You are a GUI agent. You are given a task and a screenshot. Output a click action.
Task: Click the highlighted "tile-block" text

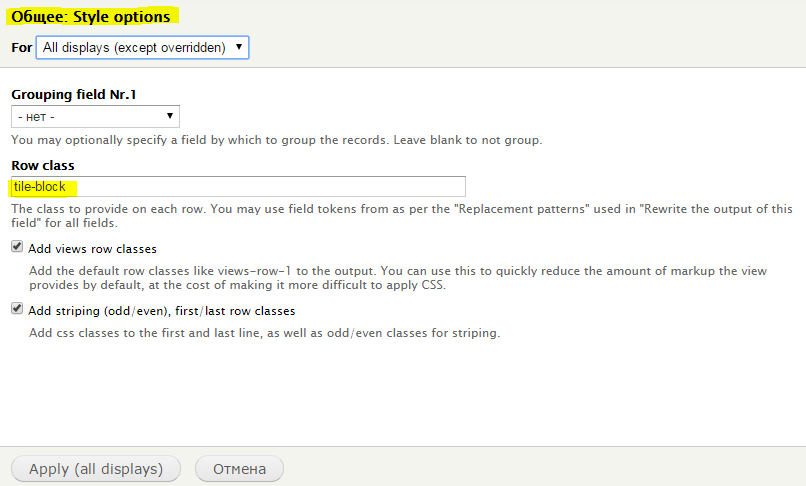[x=40, y=187]
